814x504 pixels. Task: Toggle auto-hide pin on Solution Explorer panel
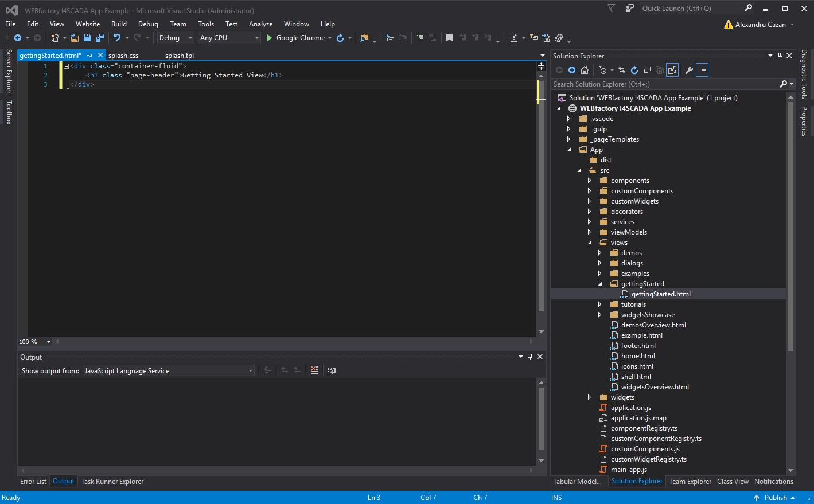tap(780, 56)
